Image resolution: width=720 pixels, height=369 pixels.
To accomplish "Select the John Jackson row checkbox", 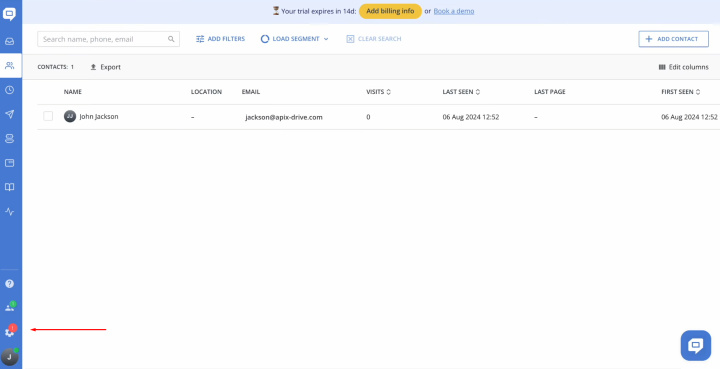I will pyautogui.click(x=48, y=116).
